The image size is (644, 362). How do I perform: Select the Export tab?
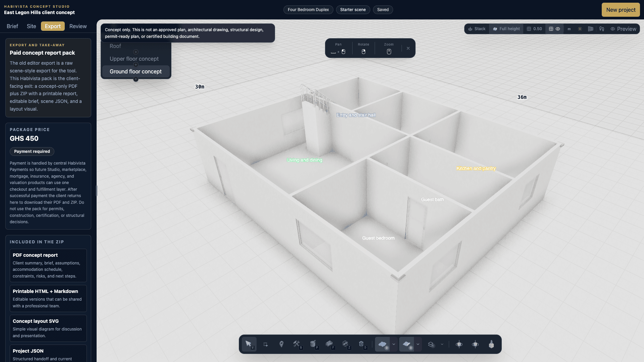click(x=53, y=26)
